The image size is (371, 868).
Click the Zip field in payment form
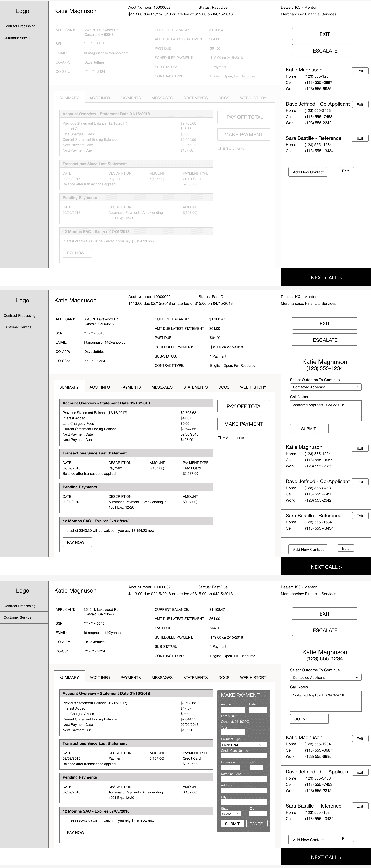(258, 813)
